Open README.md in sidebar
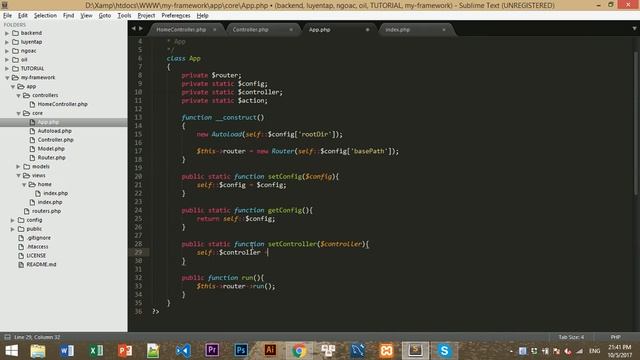This screenshot has height=360, width=640. pos(41,264)
